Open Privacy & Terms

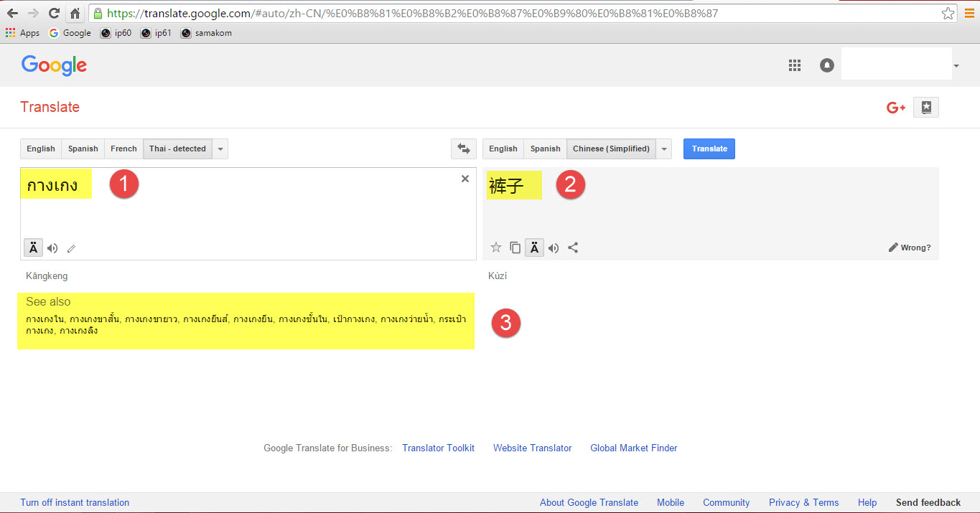pos(804,502)
